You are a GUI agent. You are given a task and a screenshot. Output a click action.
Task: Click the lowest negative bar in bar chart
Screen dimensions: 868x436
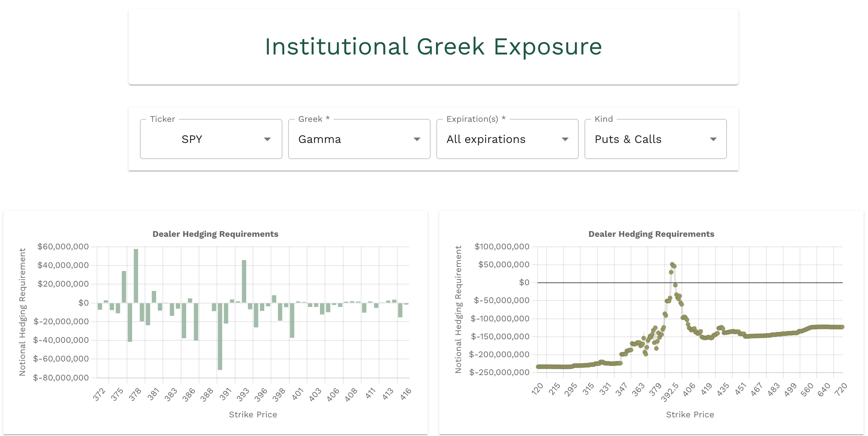click(x=220, y=336)
